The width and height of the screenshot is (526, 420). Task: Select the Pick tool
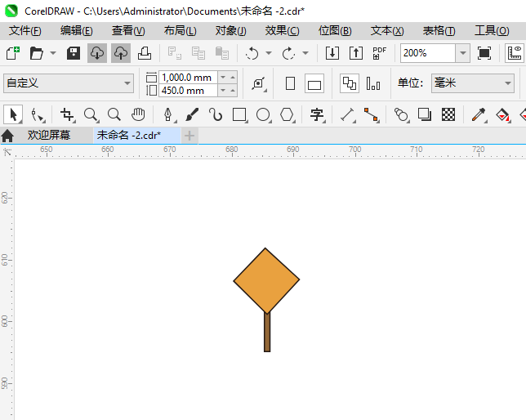coord(13,115)
